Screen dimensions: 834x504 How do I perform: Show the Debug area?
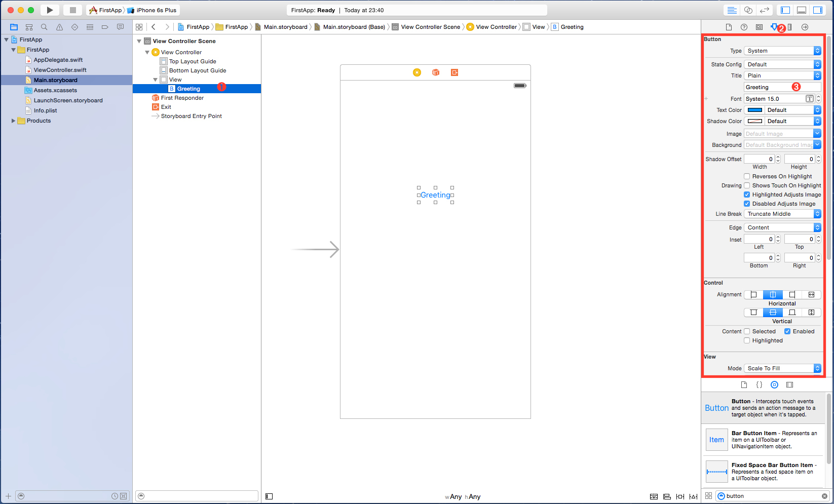pos(802,10)
